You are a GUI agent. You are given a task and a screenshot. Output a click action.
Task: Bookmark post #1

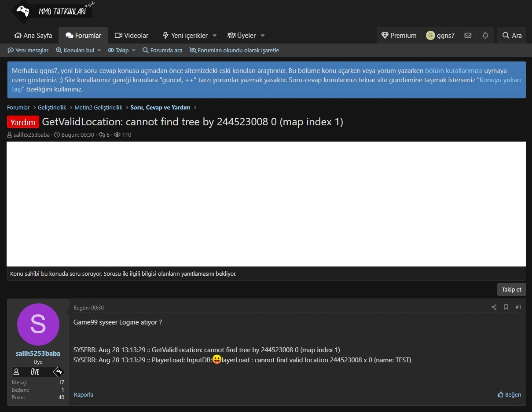(506, 307)
